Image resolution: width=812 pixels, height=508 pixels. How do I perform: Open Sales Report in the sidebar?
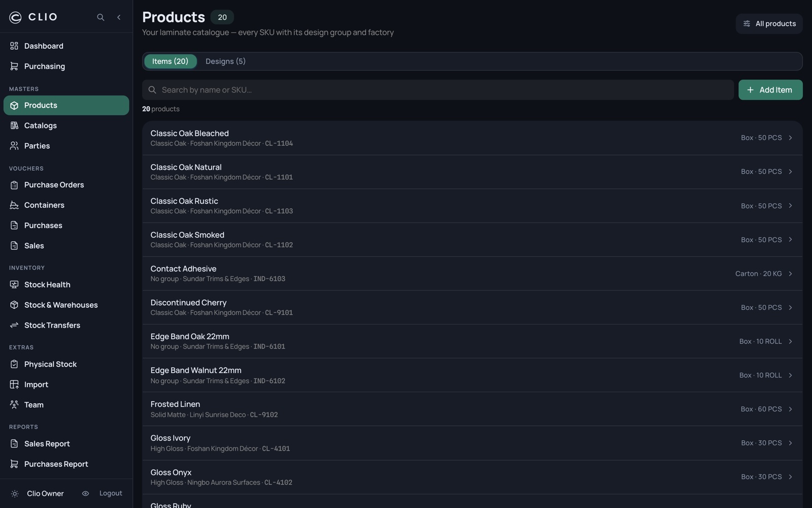[x=66, y=444]
